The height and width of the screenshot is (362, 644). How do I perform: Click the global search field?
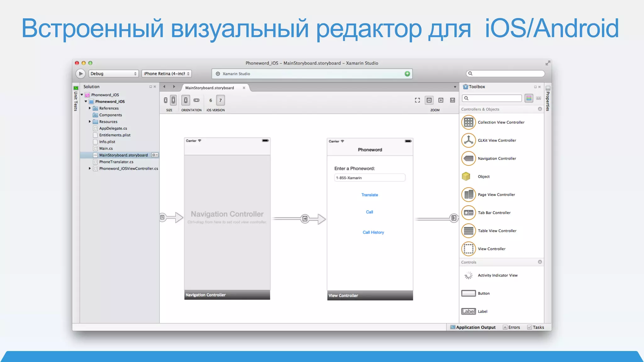click(x=505, y=74)
